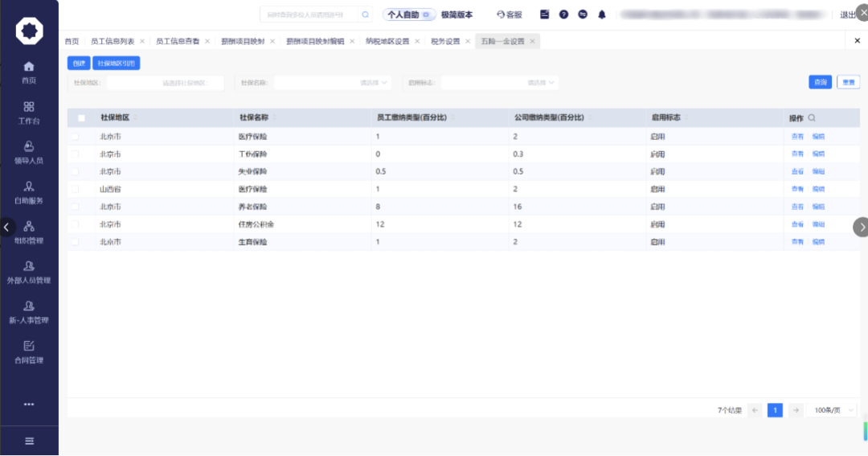
Task: Click 编辑 for 住房公积金 row
Action: click(818, 224)
